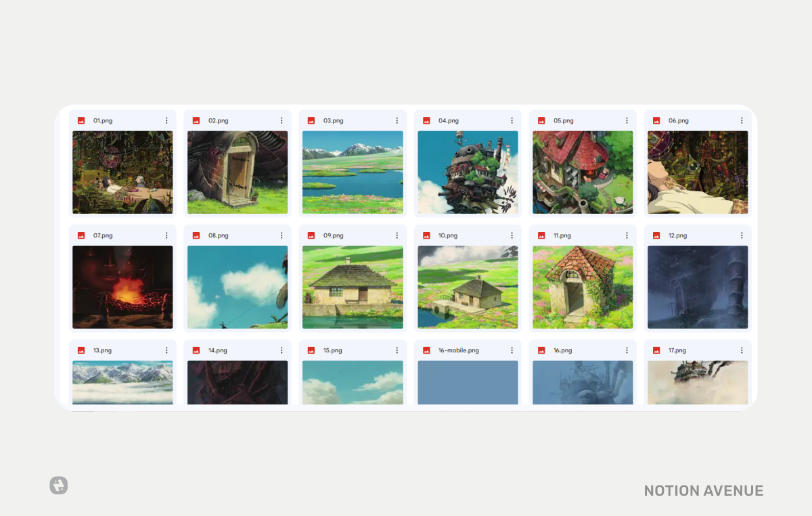Screen dimensions: 812x516
Task: Click the image file icon beside 17.png
Action: tap(656, 350)
